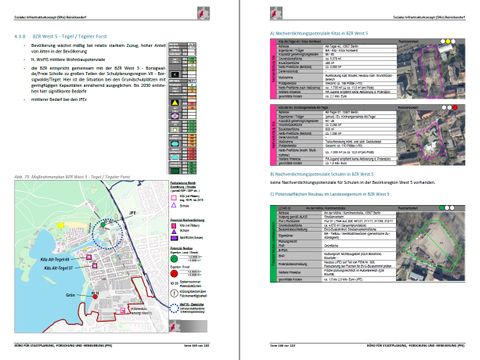Click the 'Seite 105 von 133' page number

(x=197, y=345)
